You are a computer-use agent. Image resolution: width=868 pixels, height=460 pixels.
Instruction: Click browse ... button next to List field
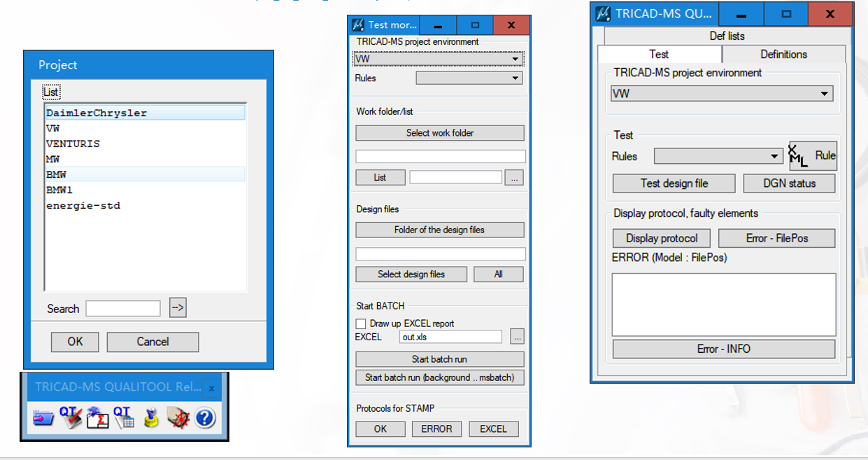(515, 178)
